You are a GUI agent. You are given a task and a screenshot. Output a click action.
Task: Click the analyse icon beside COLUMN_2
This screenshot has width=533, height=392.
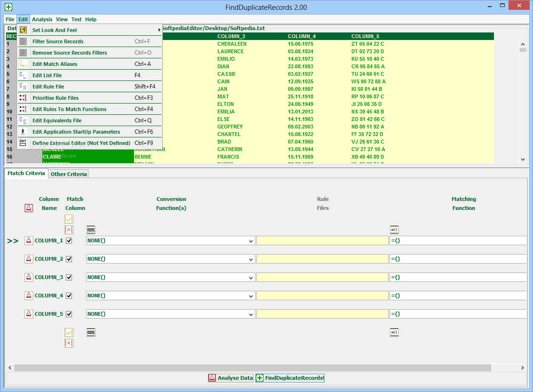pos(29,259)
